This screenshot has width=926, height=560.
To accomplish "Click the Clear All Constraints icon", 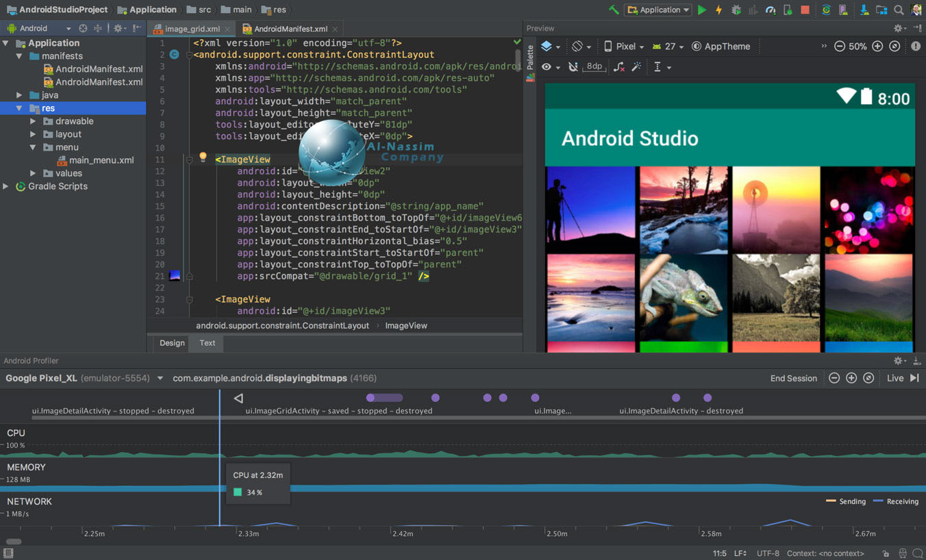I will [x=619, y=67].
